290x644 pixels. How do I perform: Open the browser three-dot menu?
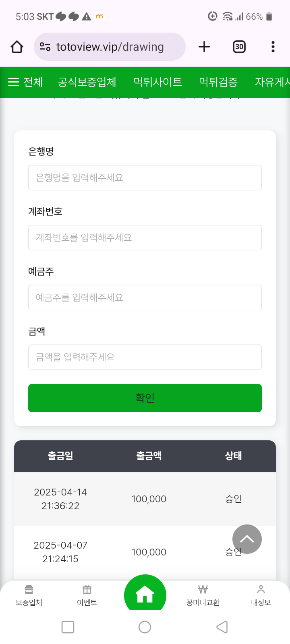point(273,47)
